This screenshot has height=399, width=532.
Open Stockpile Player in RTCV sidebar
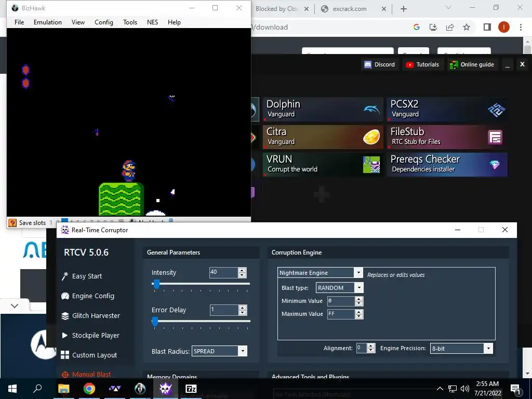(90, 335)
